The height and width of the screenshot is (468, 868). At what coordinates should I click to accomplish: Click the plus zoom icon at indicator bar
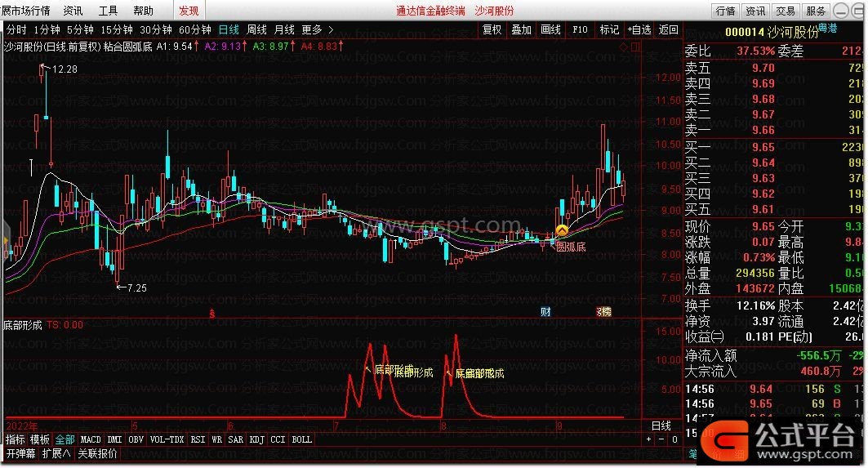649,439
